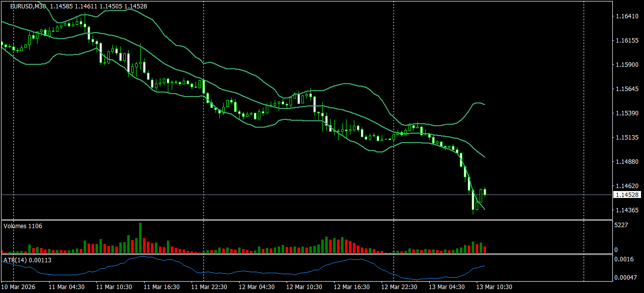Screen dimensions: 644x293
Task: Click the 12 Mar 04:30 time label
Action: [x=256, y=287]
